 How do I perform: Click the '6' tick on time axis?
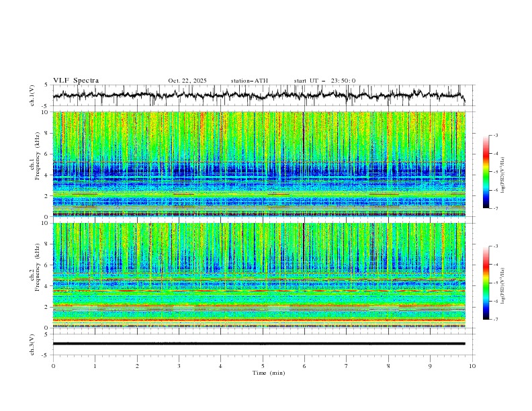304,366
